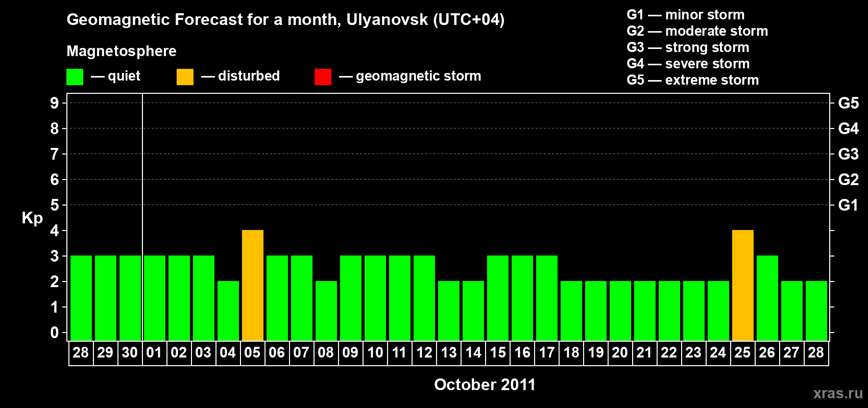Click 'G4 — severe storm' legend text
The image size is (868, 408).
pyautogui.click(x=688, y=64)
